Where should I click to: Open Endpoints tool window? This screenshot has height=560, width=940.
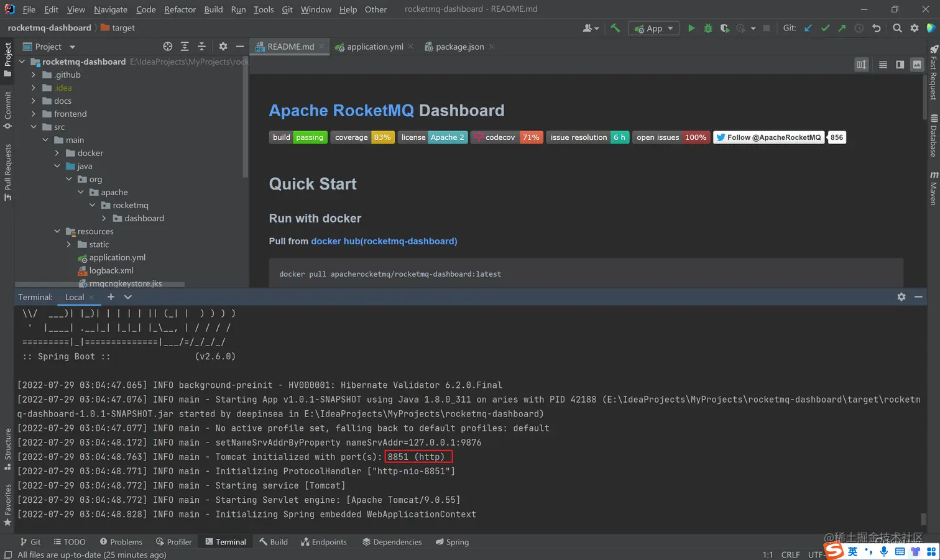click(x=324, y=542)
